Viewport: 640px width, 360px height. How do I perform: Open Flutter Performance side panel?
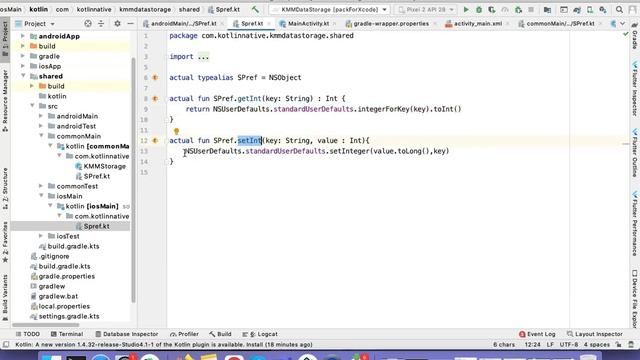tap(635, 223)
